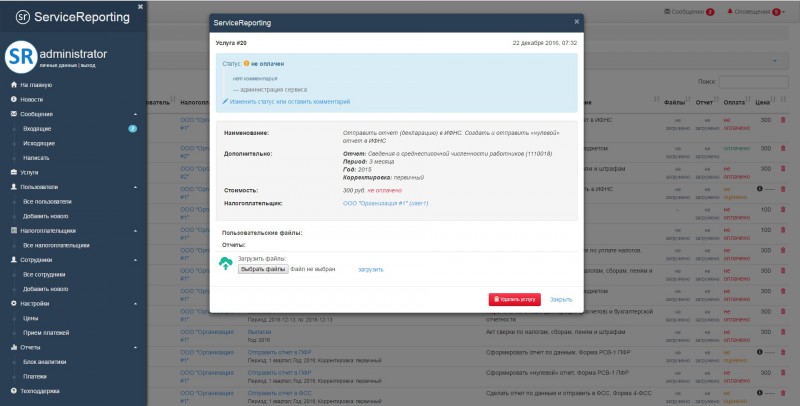Open Новости in the sidebar
This screenshot has height=406, width=800.
tap(27, 99)
